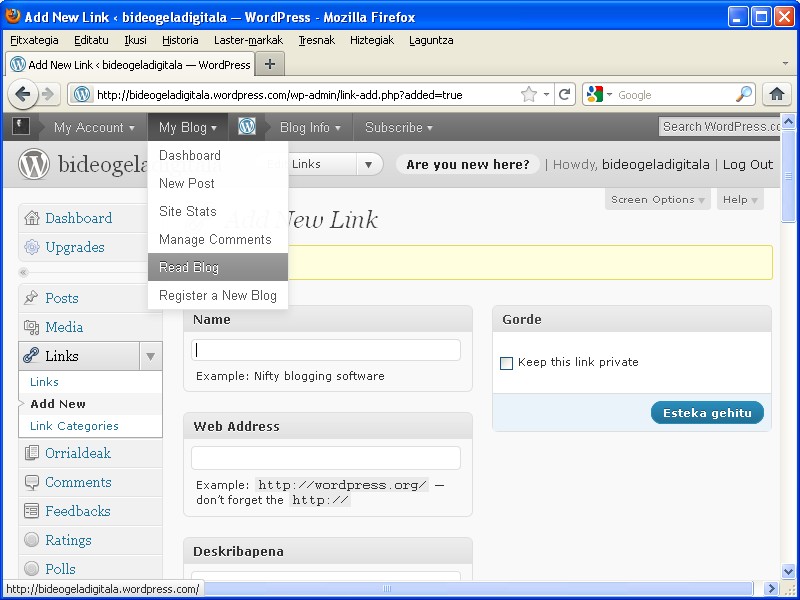
Task: Expand the Help panel
Action: pyautogui.click(x=740, y=199)
